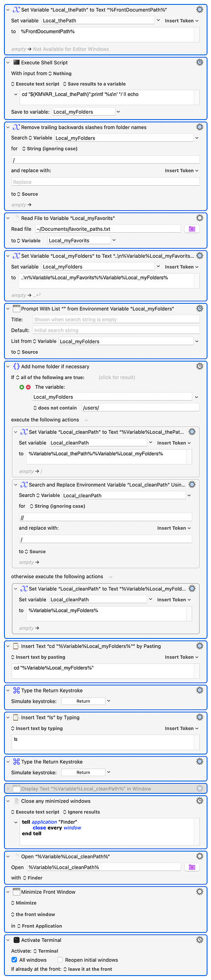Open gear menu of Close any minimized windows action

tap(199, 801)
